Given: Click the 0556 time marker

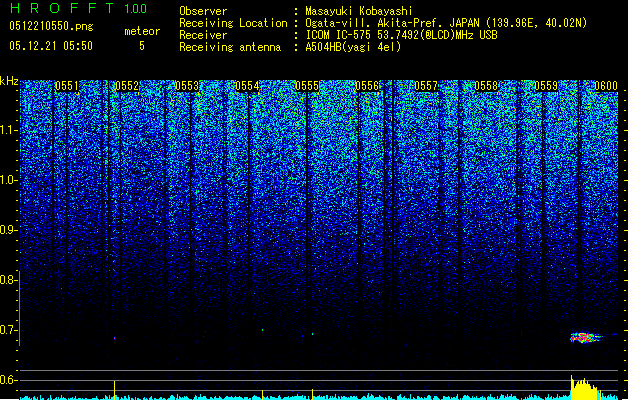Looking at the screenshot, I should pos(367,86).
